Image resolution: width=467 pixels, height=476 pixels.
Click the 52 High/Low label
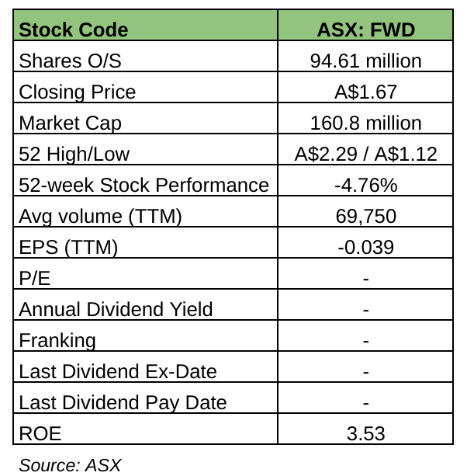click(x=74, y=154)
